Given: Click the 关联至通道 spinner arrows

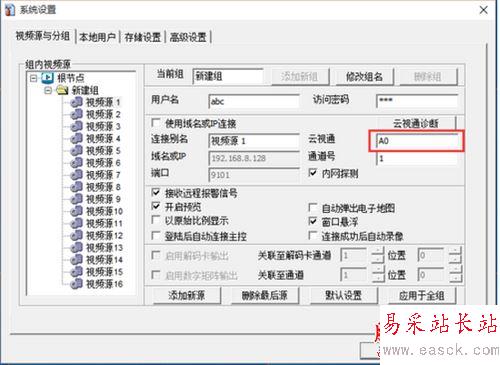Looking at the screenshot, I should [x=378, y=275].
